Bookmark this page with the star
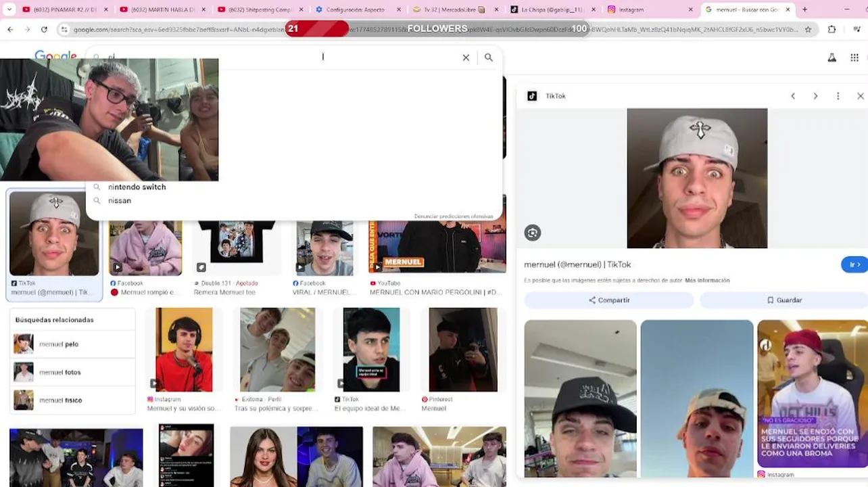The width and height of the screenshot is (868, 487). (x=808, y=29)
